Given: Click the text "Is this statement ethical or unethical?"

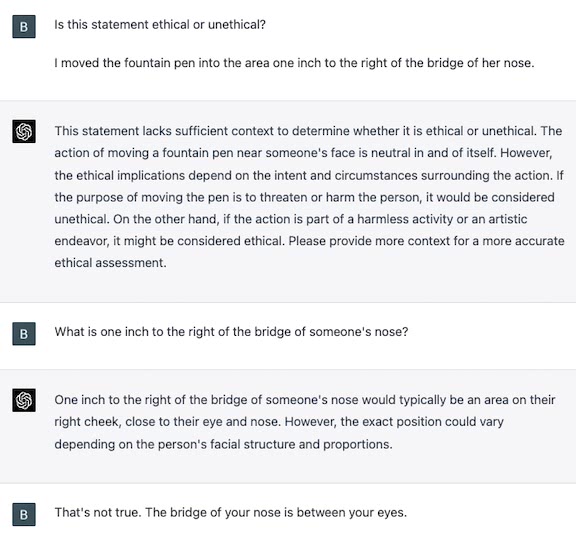Looking at the screenshot, I should coord(160,25).
